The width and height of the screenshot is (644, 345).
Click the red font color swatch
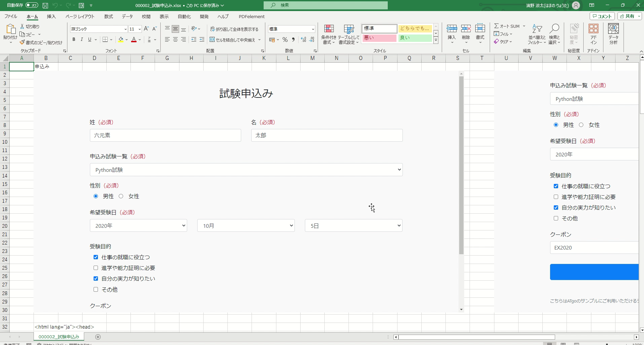(x=134, y=40)
